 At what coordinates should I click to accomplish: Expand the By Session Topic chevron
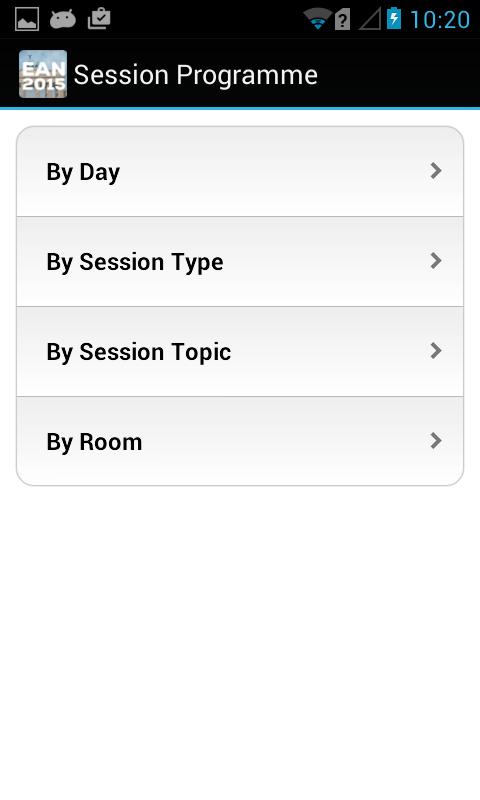tap(436, 351)
